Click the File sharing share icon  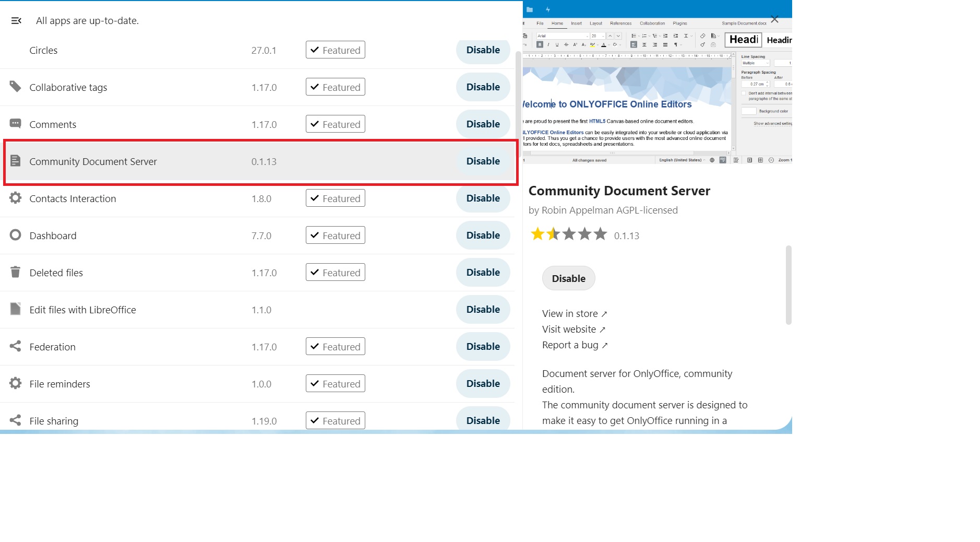coord(16,420)
